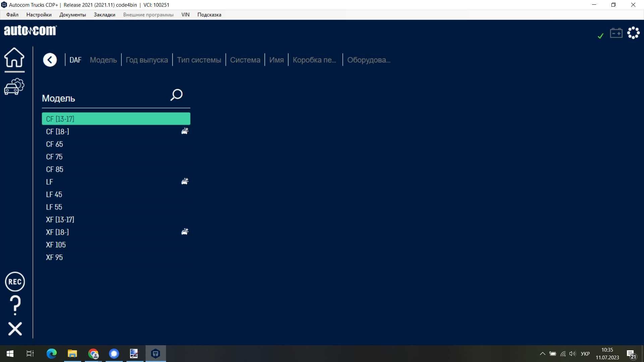Click the dotted circle VCI status icon

633,33
